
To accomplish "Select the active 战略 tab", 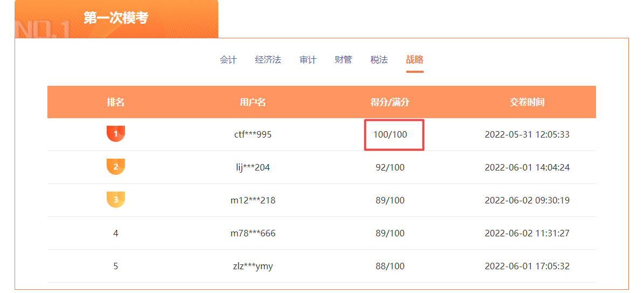I will [414, 60].
